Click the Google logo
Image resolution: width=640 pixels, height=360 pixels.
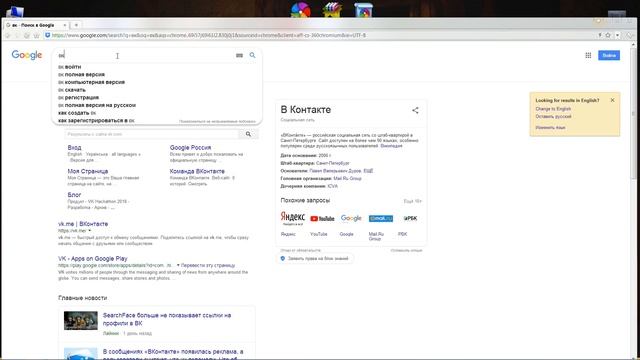(x=27, y=55)
